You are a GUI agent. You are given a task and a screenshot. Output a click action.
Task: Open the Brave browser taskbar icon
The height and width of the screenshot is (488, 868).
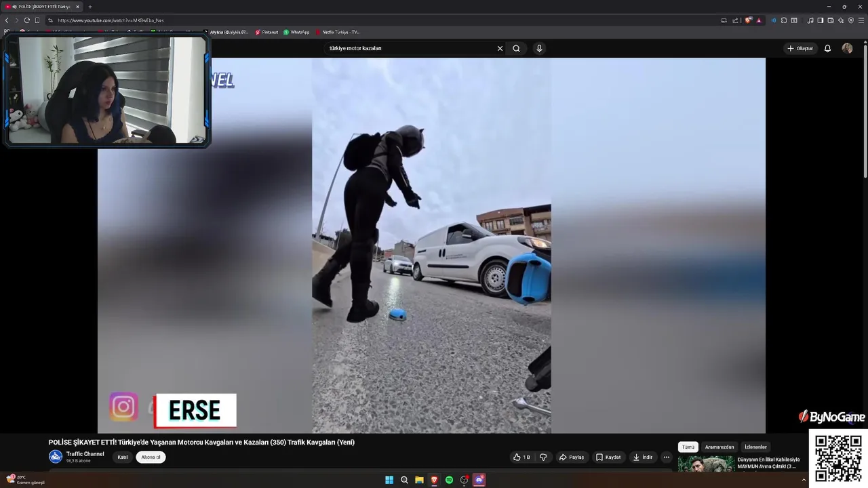(x=434, y=480)
